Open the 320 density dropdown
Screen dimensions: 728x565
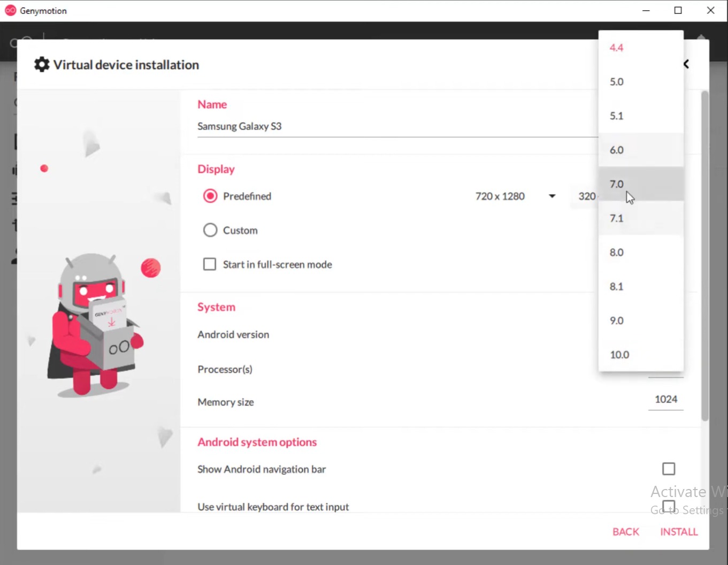[585, 196]
